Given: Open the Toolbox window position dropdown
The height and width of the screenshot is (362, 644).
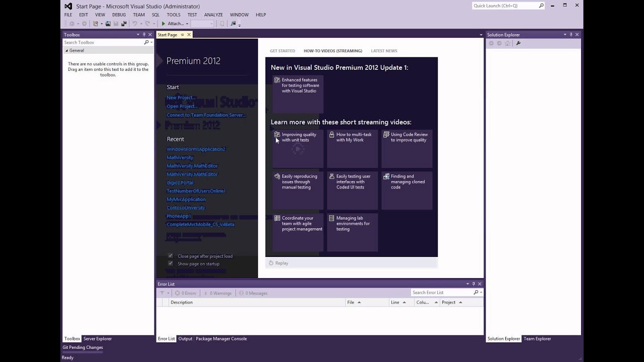Looking at the screenshot, I should click(x=138, y=35).
